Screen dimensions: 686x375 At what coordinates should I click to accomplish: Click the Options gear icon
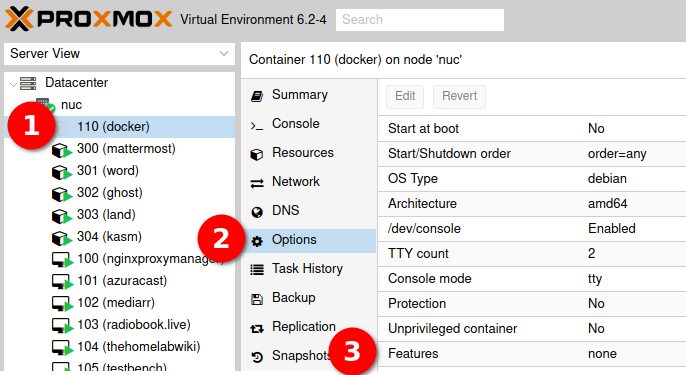point(257,241)
